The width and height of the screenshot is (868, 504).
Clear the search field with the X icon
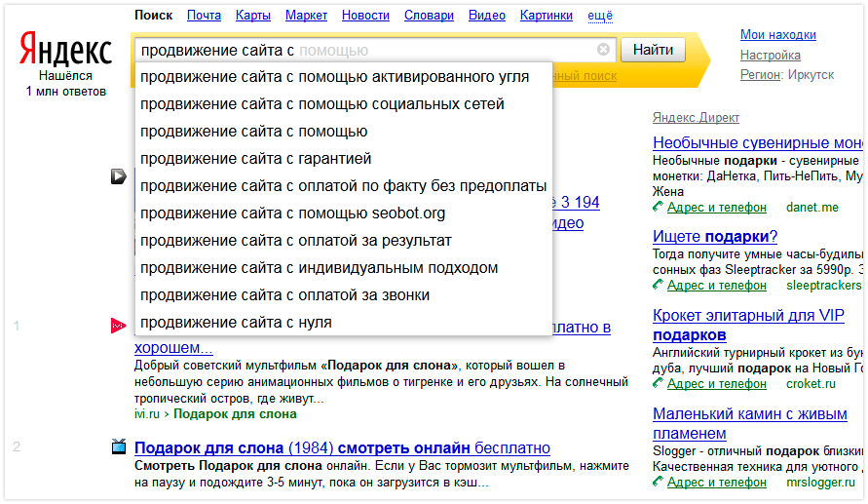[x=603, y=50]
